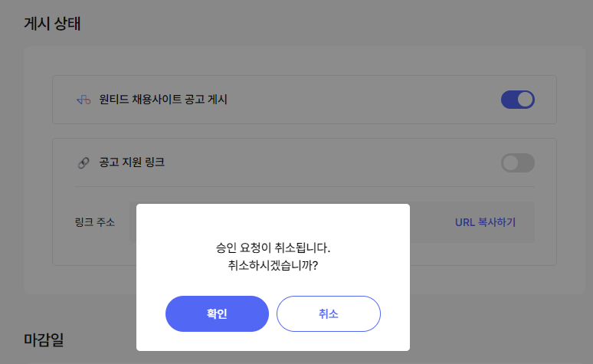This screenshot has height=364, width=593.
Task: Confirm cancellation with the 확인 button
Action: (x=217, y=313)
